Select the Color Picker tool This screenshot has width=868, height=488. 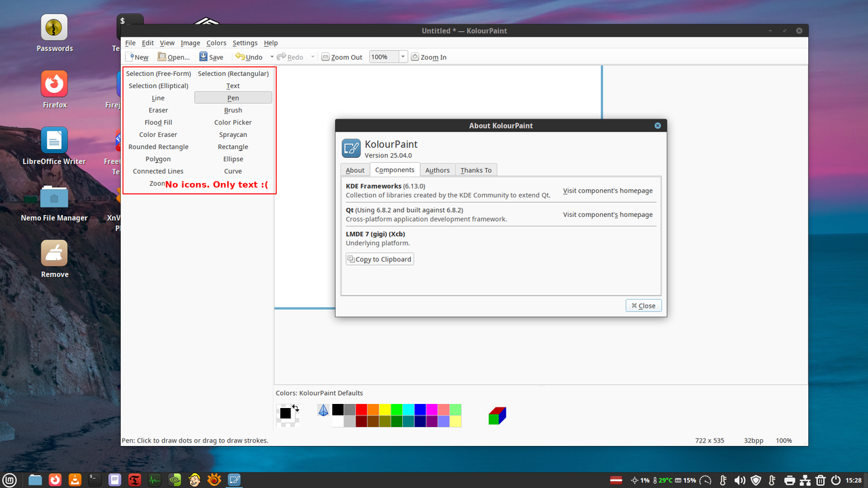pos(233,122)
